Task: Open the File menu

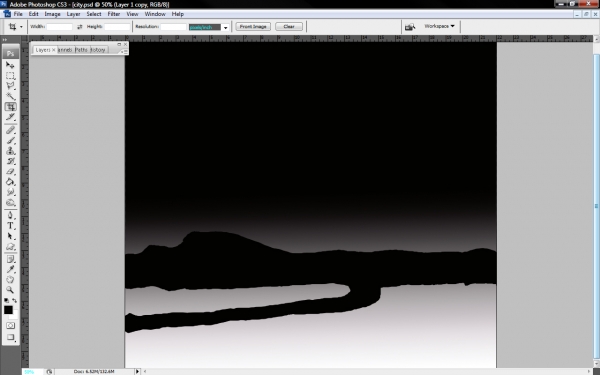Action: point(18,14)
